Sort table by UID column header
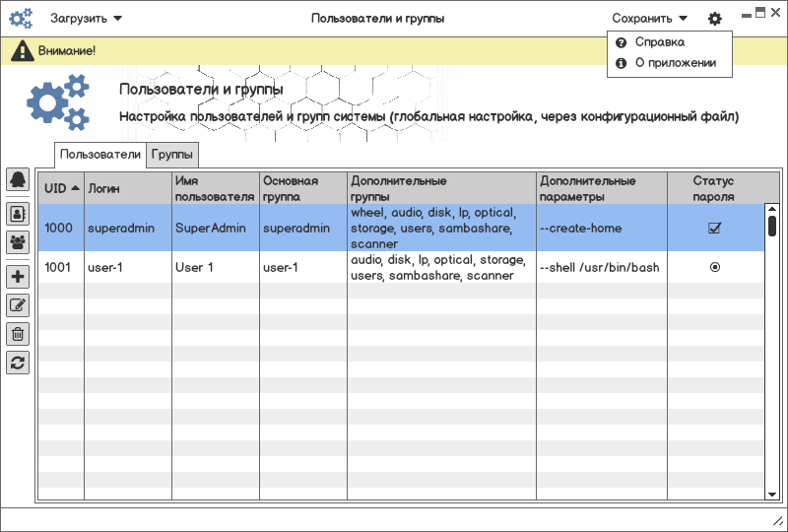 (60, 187)
